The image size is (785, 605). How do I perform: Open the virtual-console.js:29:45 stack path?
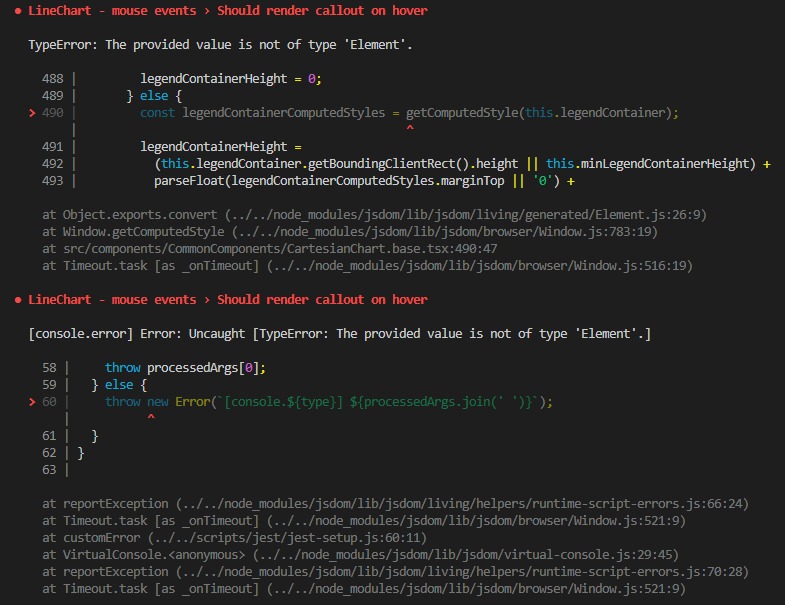point(466,555)
